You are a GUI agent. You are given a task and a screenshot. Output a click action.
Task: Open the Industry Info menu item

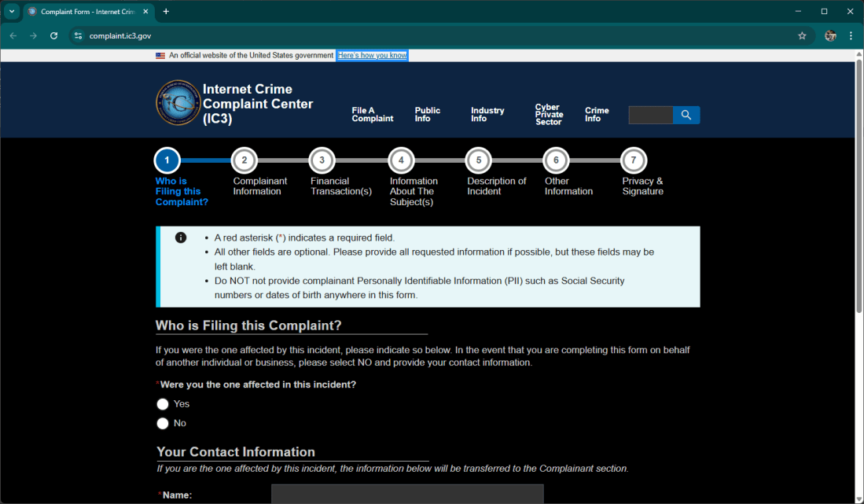(x=487, y=115)
